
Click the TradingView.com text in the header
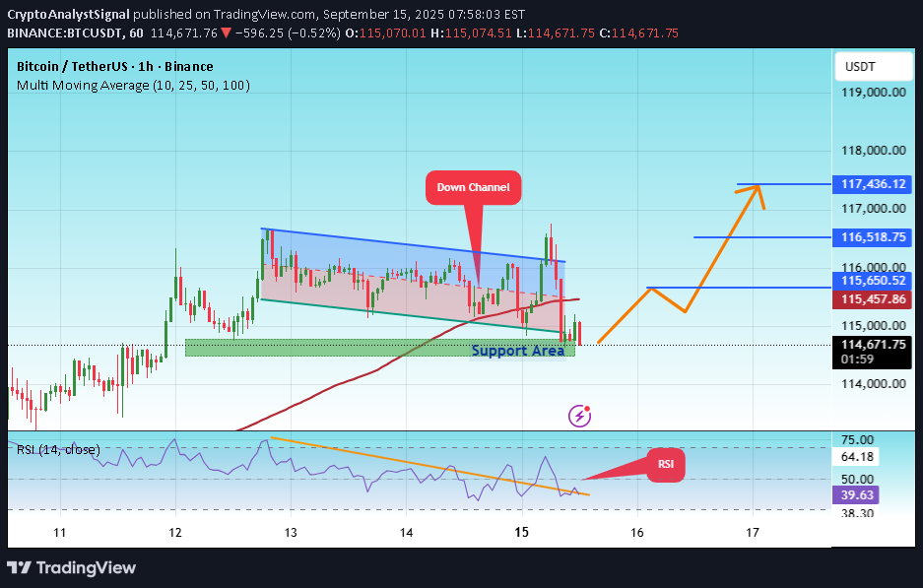(265, 15)
